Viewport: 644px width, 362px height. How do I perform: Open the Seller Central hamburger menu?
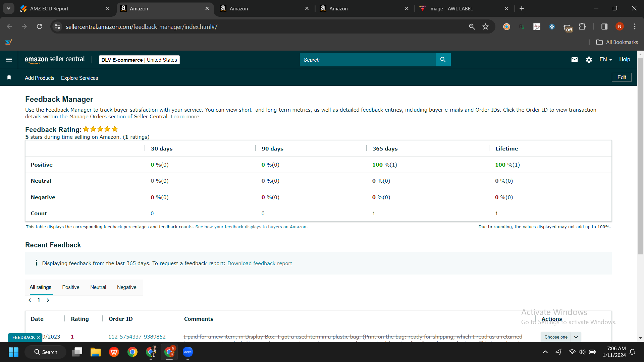9,60
